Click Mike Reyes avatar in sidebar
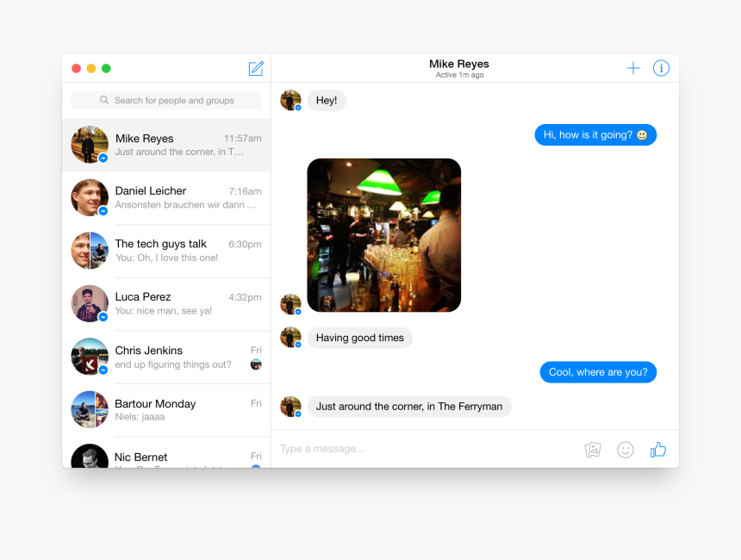Screen dimensions: 741x560 pyautogui.click(x=90, y=145)
